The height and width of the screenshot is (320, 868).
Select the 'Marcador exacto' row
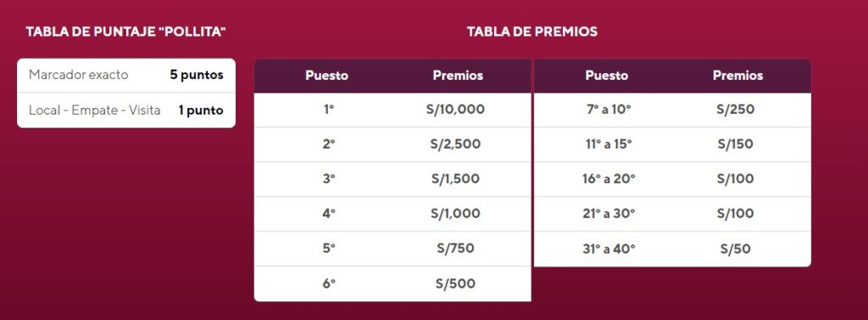126,75
